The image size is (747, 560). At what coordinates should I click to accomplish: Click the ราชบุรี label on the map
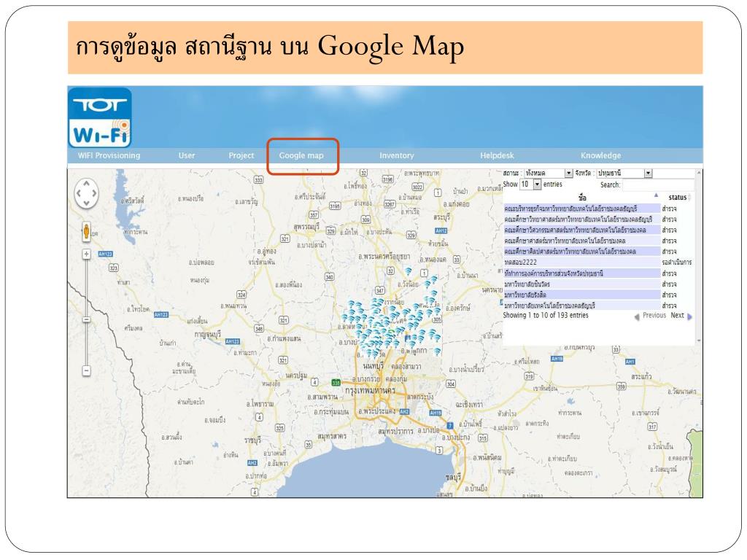[252, 440]
